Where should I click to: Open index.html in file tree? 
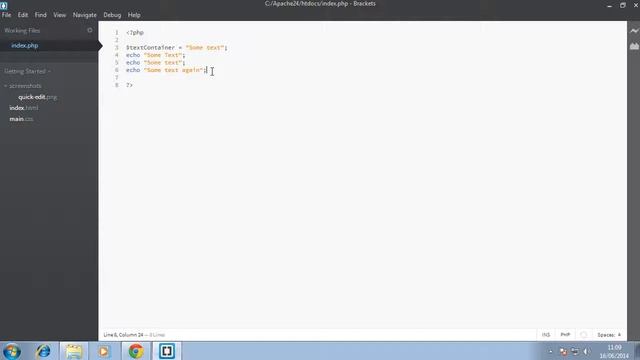coord(23,108)
